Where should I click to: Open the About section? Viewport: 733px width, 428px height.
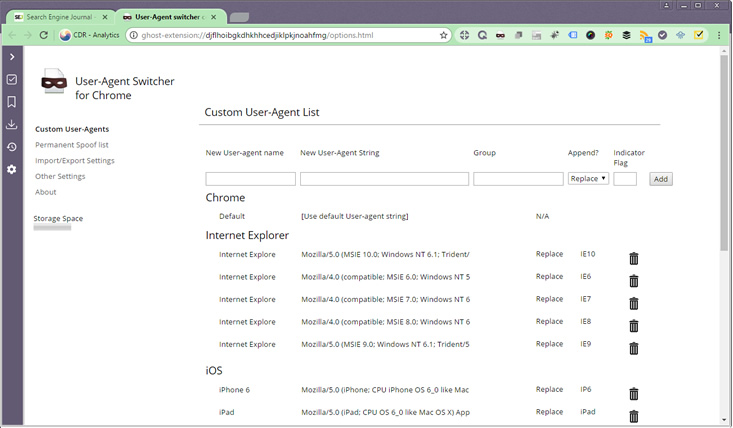(45, 192)
